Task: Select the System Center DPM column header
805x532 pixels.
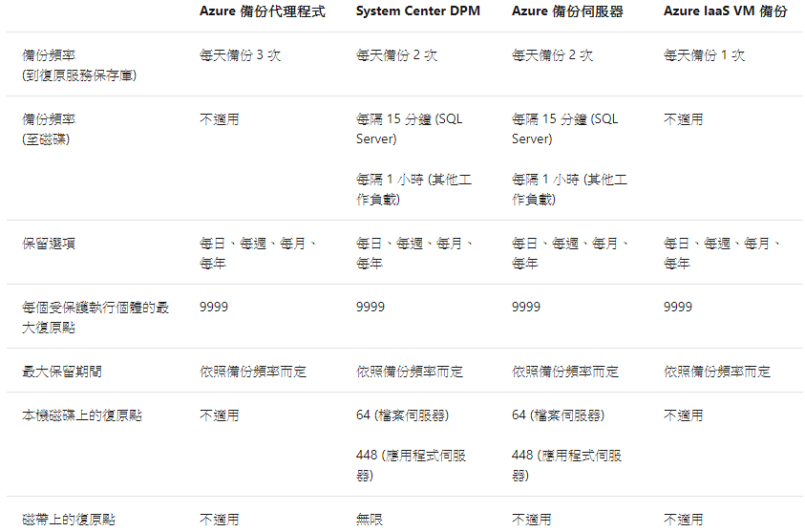Action: coord(418,11)
